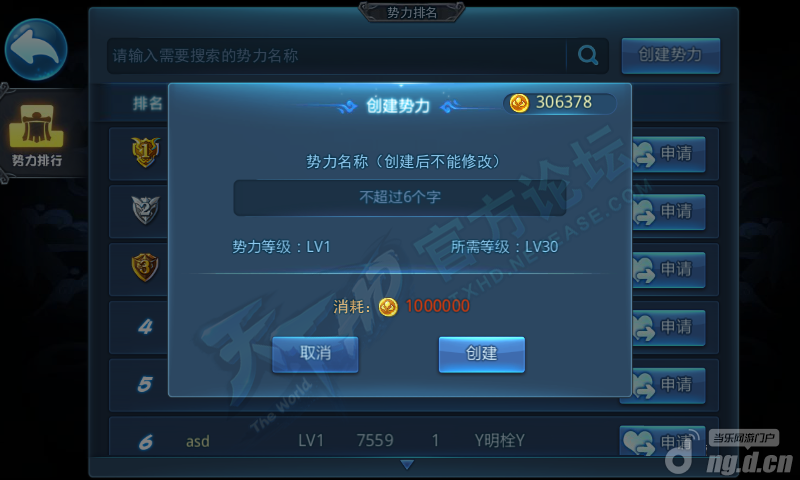Click the search magnifier icon

pos(588,55)
